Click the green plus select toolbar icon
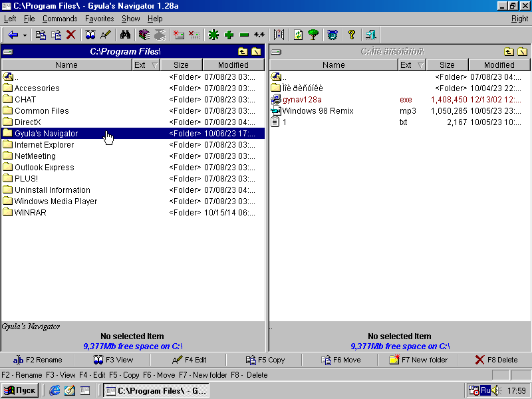Screen dimensions: 532x399 coord(229,35)
